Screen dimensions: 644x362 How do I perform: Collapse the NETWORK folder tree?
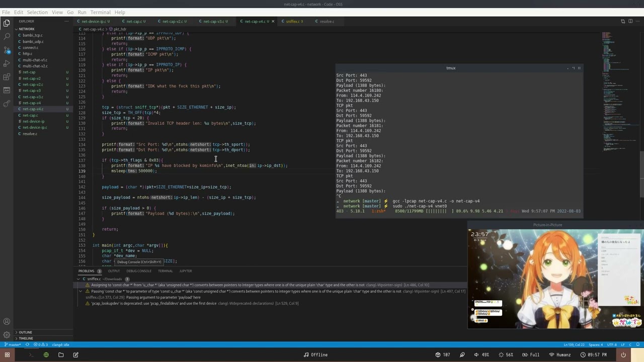tap(26, 29)
